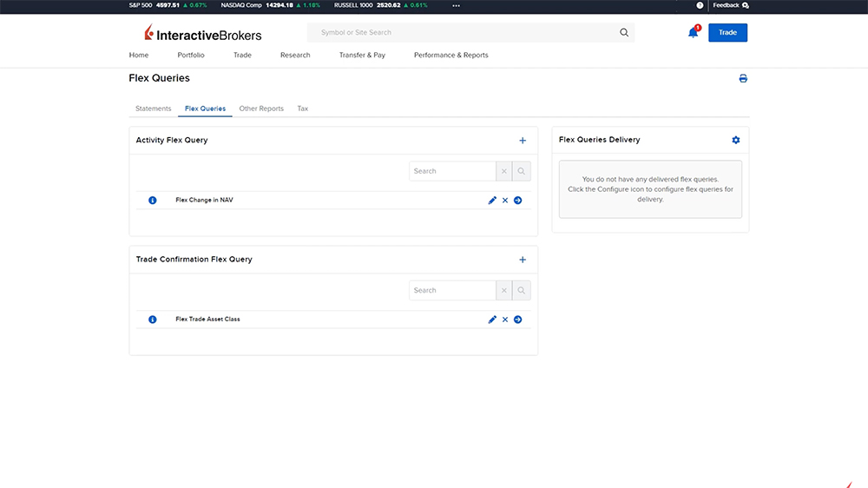Edit the Flex Trade Asset Class query

tap(492, 320)
